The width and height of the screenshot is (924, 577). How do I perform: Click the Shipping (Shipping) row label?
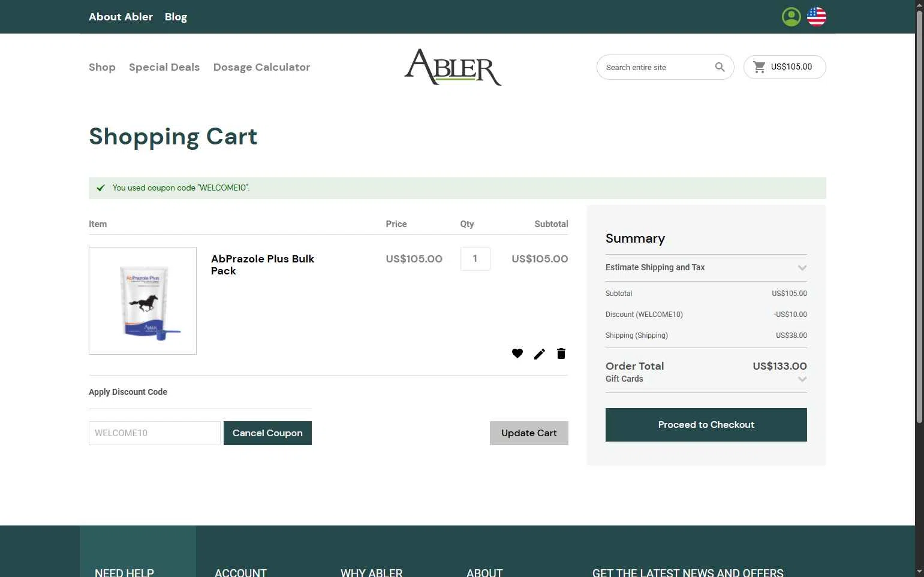pyautogui.click(x=637, y=336)
